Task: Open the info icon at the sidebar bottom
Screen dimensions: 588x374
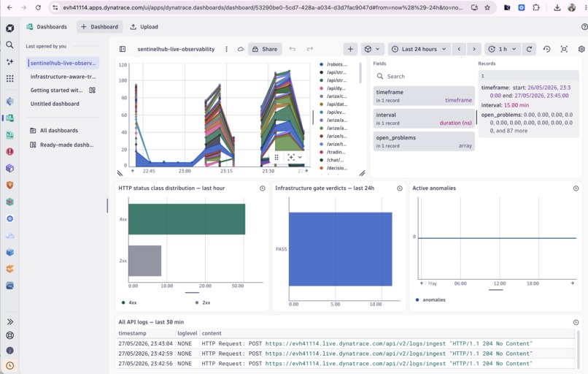Action: click(10, 351)
